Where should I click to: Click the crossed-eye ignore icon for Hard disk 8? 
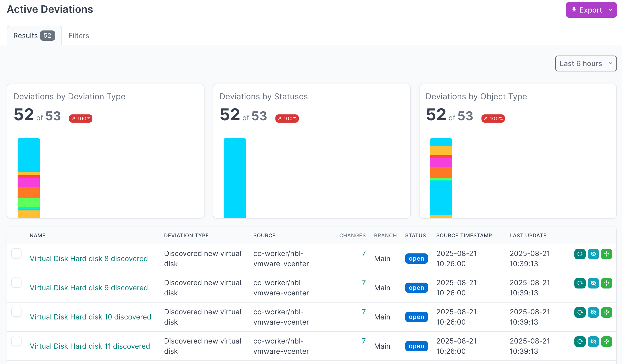pyautogui.click(x=593, y=254)
